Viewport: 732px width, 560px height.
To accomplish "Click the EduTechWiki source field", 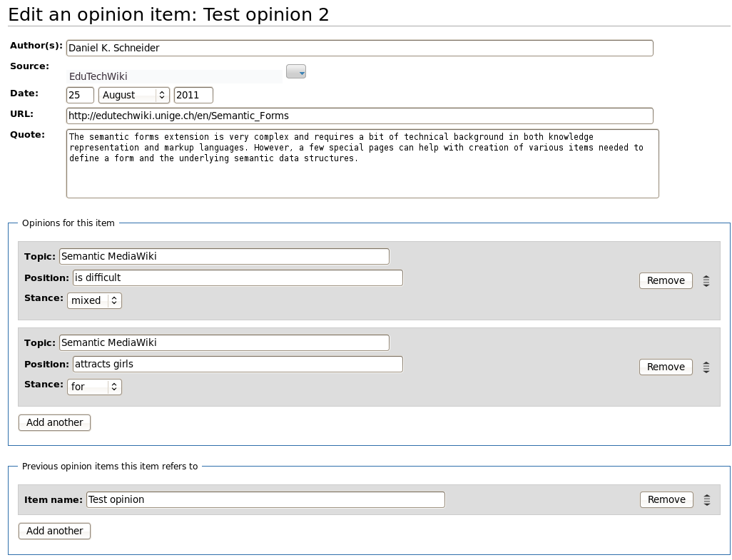I will [x=174, y=76].
